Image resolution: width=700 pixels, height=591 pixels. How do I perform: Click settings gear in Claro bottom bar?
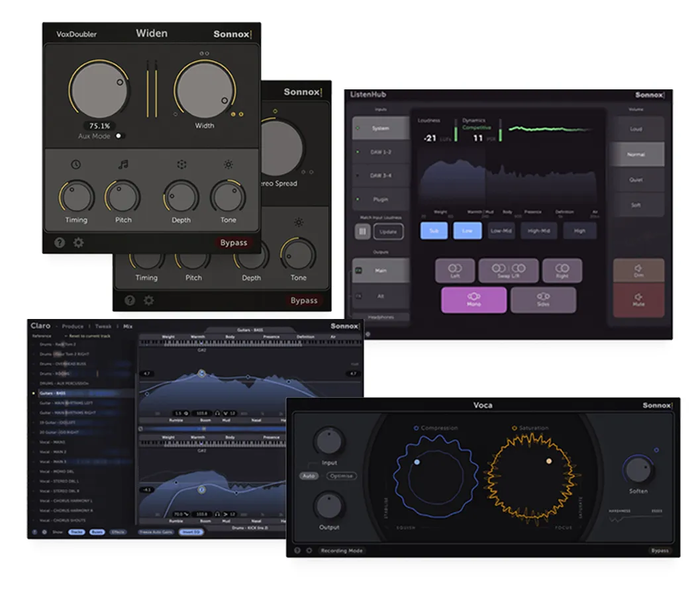click(x=44, y=531)
